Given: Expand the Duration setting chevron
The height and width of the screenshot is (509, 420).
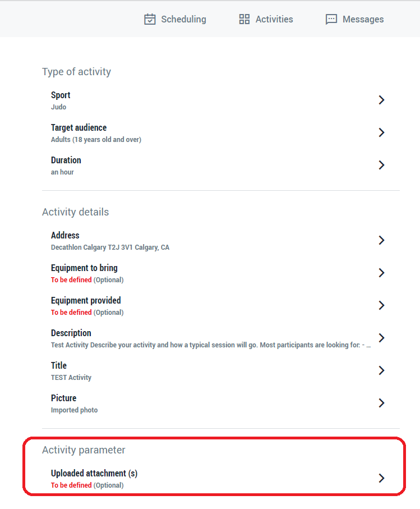Looking at the screenshot, I should point(381,165).
